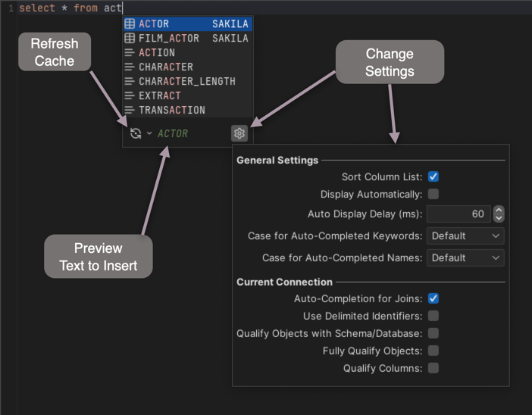Image resolution: width=532 pixels, height=415 pixels.
Task: Uncheck the Sort Column List checkbox
Action: pyautogui.click(x=433, y=176)
